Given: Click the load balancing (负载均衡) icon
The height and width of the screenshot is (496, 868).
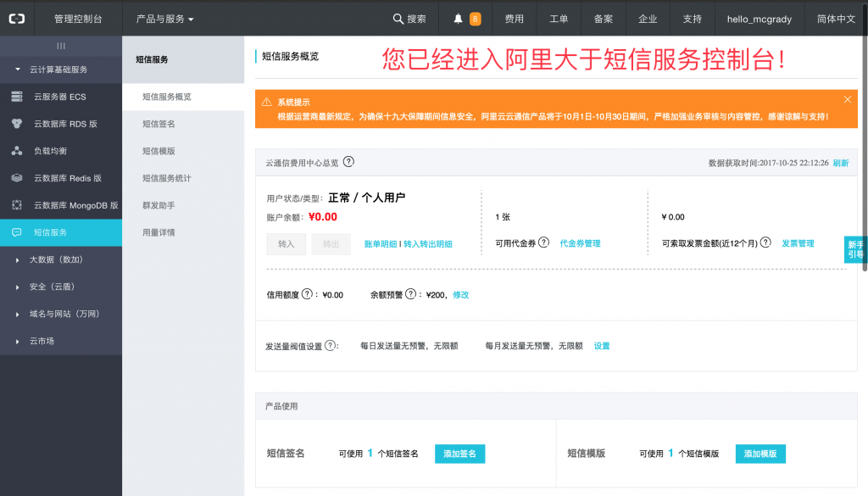Looking at the screenshot, I should (x=16, y=151).
